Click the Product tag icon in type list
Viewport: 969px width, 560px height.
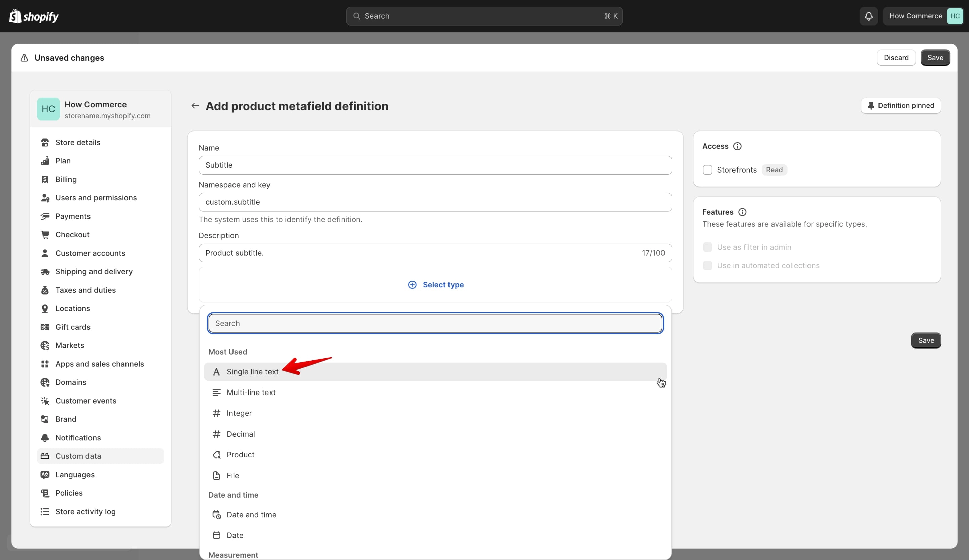[x=216, y=455]
